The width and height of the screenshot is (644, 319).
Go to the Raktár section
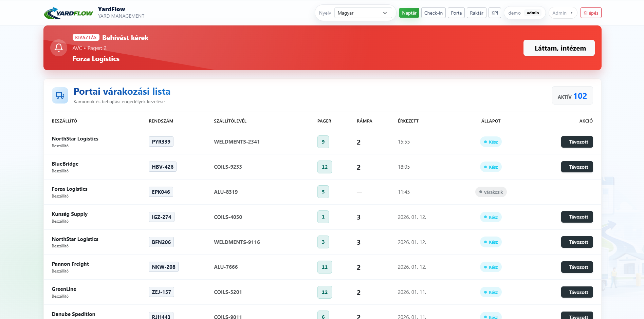pyautogui.click(x=476, y=13)
